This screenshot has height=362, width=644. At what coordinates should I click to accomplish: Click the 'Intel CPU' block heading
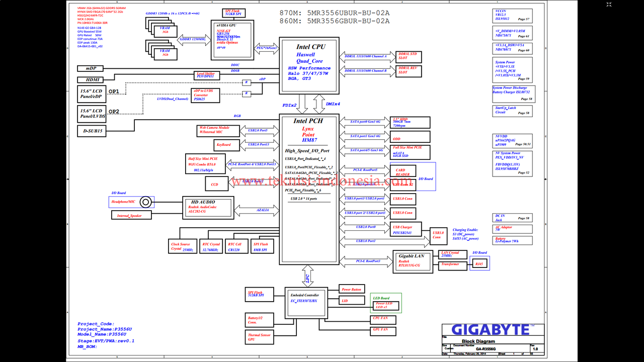click(310, 47)
